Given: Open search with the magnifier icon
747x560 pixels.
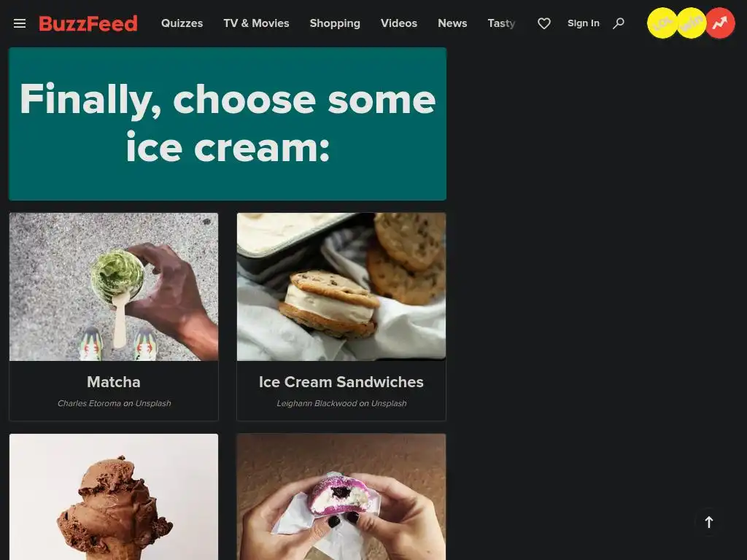Looking at the screenshot, I should [619, 23].
